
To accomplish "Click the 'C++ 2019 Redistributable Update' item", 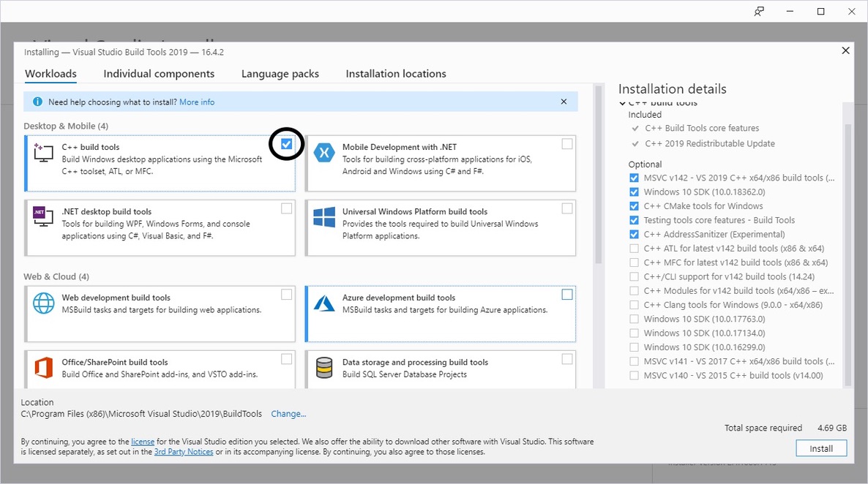I will click(710, 143).
